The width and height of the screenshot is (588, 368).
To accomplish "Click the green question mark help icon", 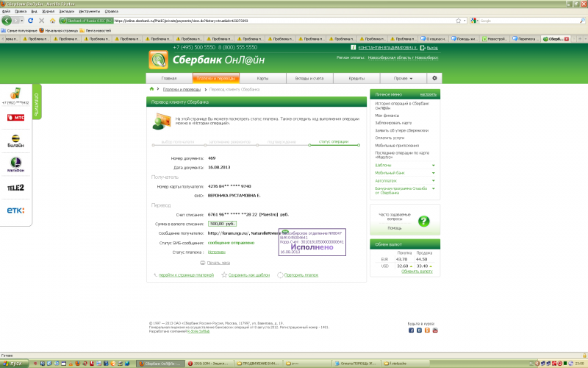I will [x=424, y=221].
